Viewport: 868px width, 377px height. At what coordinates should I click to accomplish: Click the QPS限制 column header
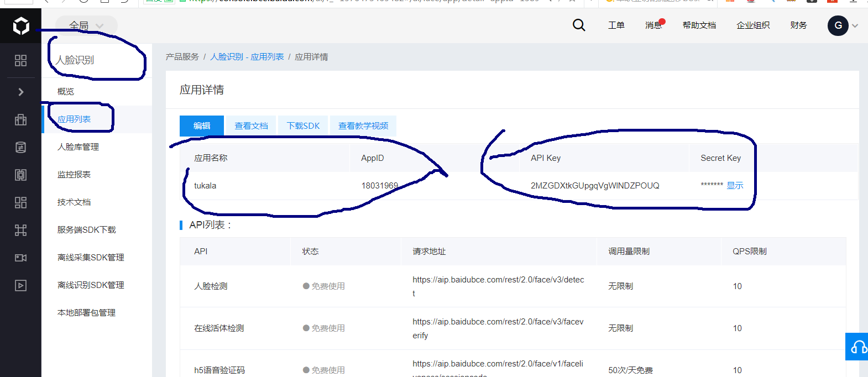750,251
